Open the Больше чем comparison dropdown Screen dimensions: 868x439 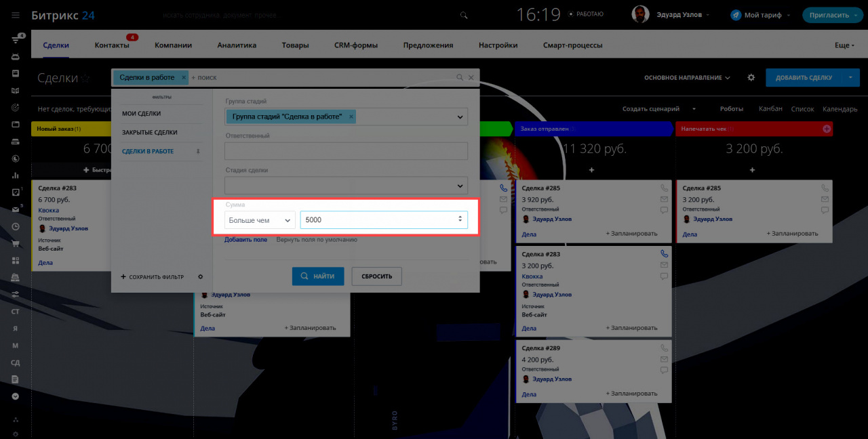click(x=260, y=220)
